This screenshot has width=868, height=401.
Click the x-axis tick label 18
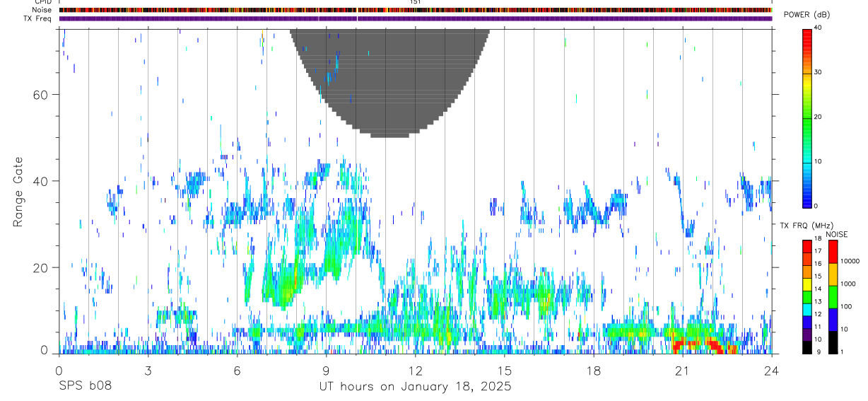[x=593, y=370]
